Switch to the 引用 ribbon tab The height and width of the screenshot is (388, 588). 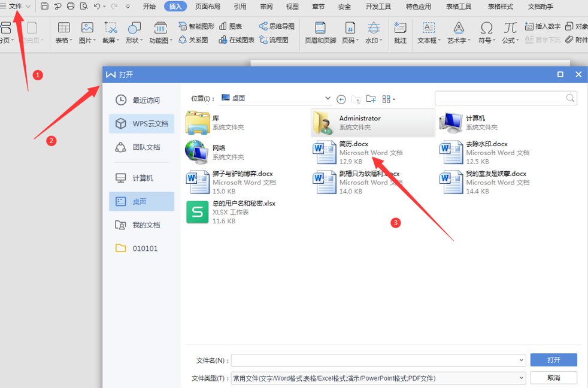[x=240, y=7]
